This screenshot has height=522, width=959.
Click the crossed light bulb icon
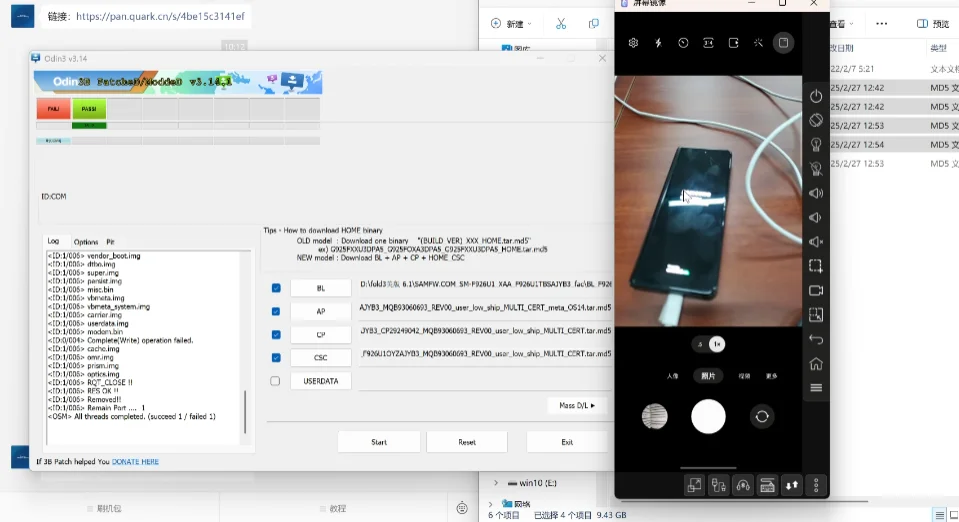coord(816,169)
